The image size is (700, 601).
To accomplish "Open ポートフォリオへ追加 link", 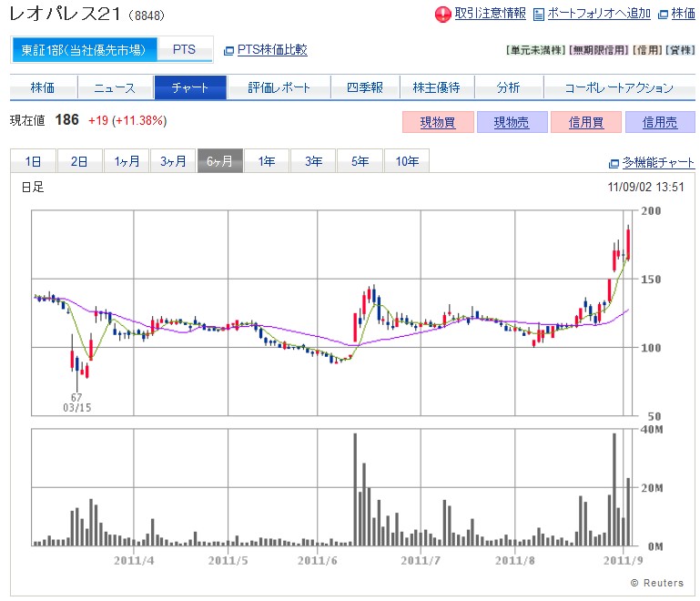I will [599, 14].
